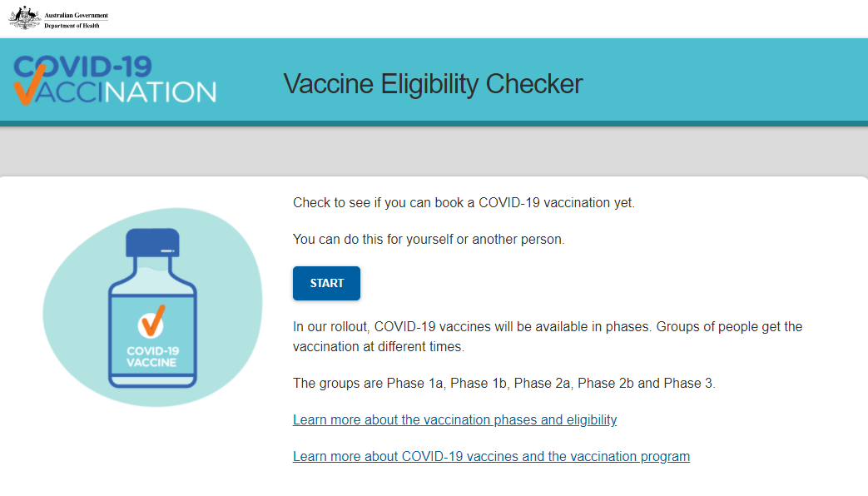Open the vaccination phases and eligibility link
The image size is (868, 496).
coord(454,420)
